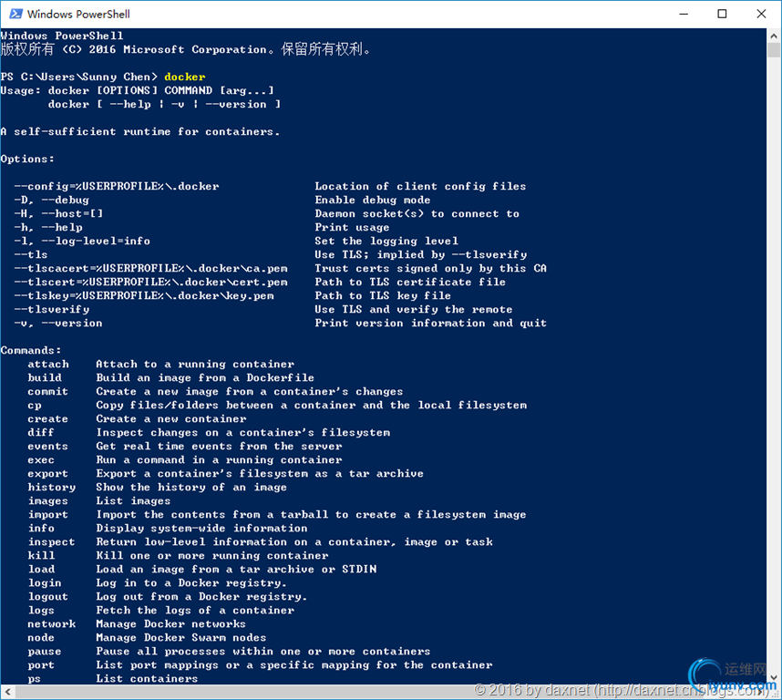The image size is (782, 700).
Task: Click the 'Location of client config files' description
Action: click(x=420, y=187)
